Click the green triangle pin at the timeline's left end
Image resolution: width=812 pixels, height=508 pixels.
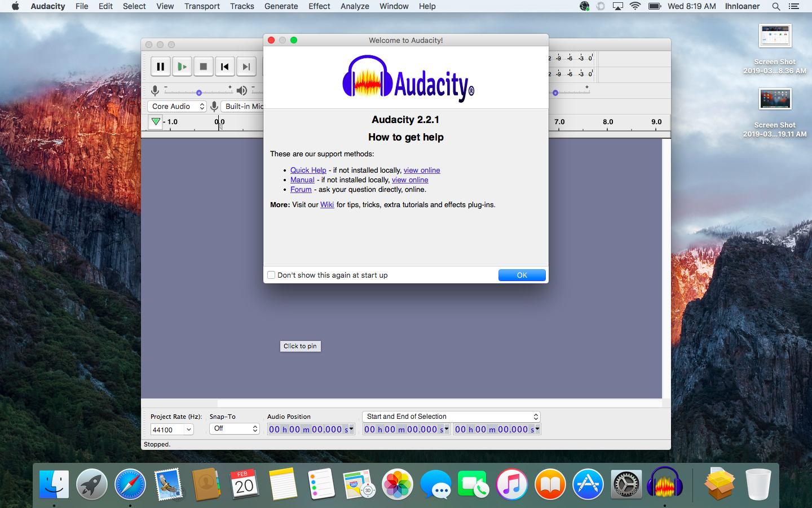click(156, 121)
